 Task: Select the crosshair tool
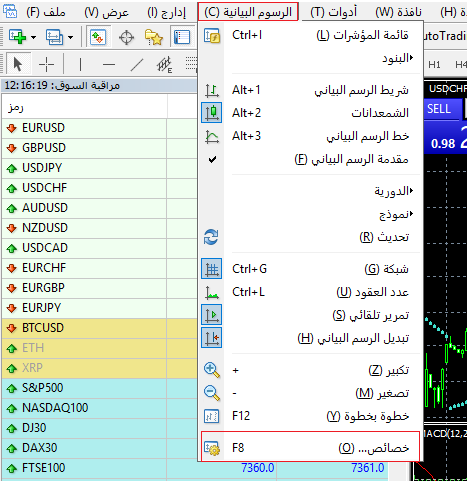[x=46, y=64]
